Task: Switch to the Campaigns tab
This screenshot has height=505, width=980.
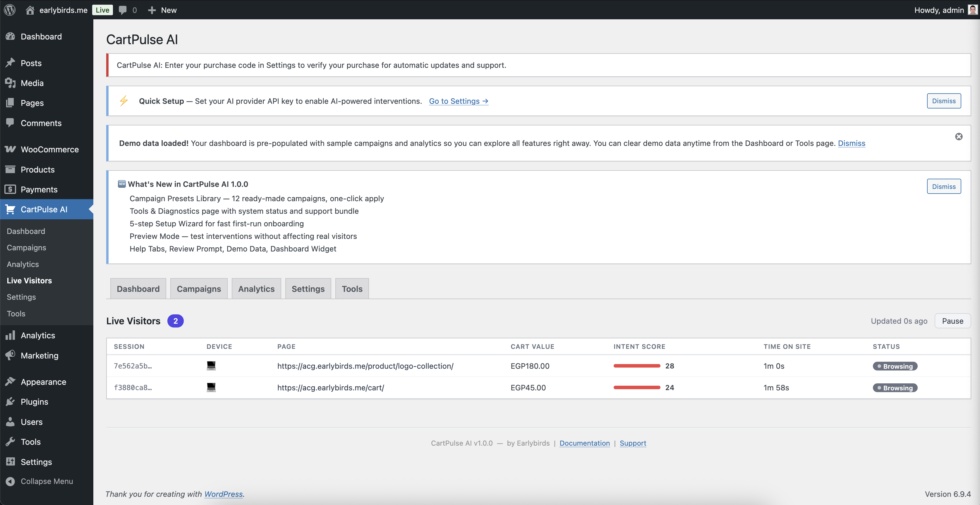Action: [199, 288]
